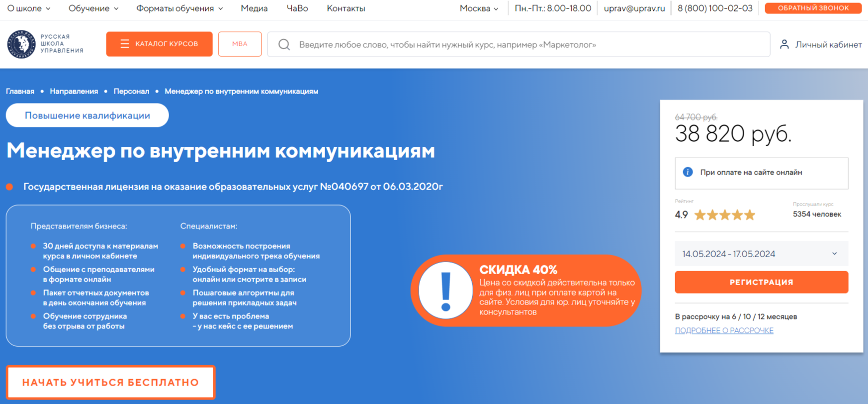Open the Медиа menu item
868x404 pixels.
(254, 8)
